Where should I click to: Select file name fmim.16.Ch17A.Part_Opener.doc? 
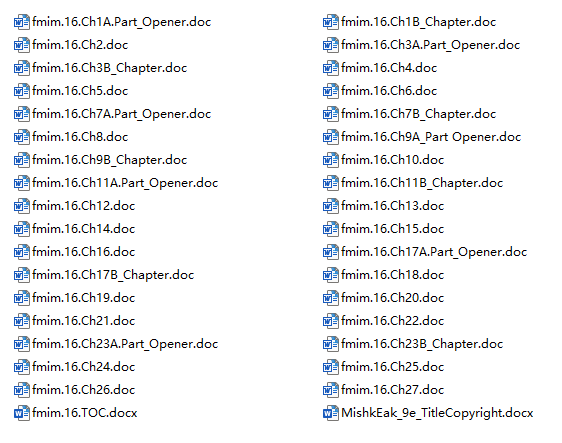pyautogui.click(x=434, y=252)
